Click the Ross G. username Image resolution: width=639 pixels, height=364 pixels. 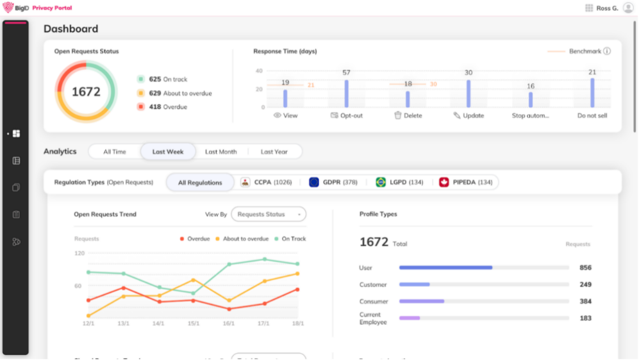click(607, 8)
